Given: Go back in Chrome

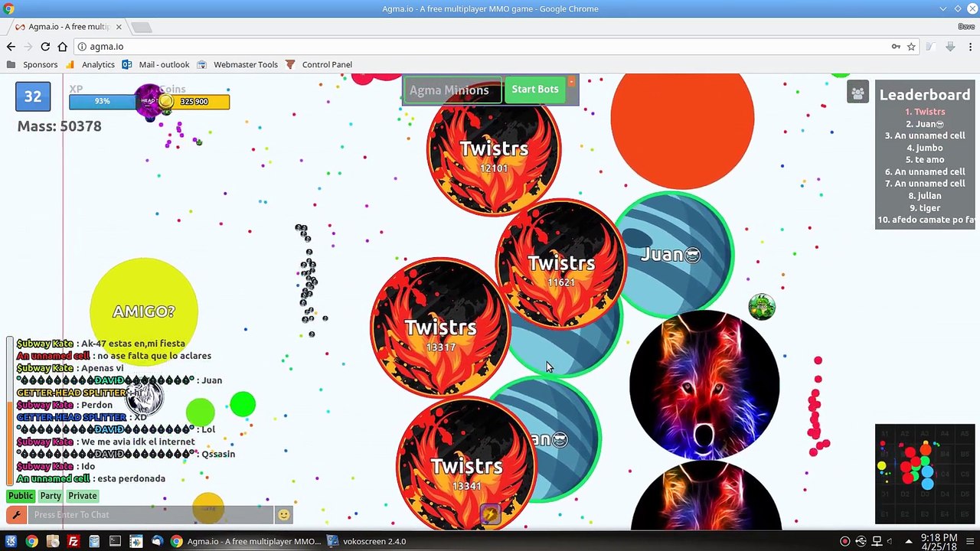Looking at the screenshot, I should (11, 47).
